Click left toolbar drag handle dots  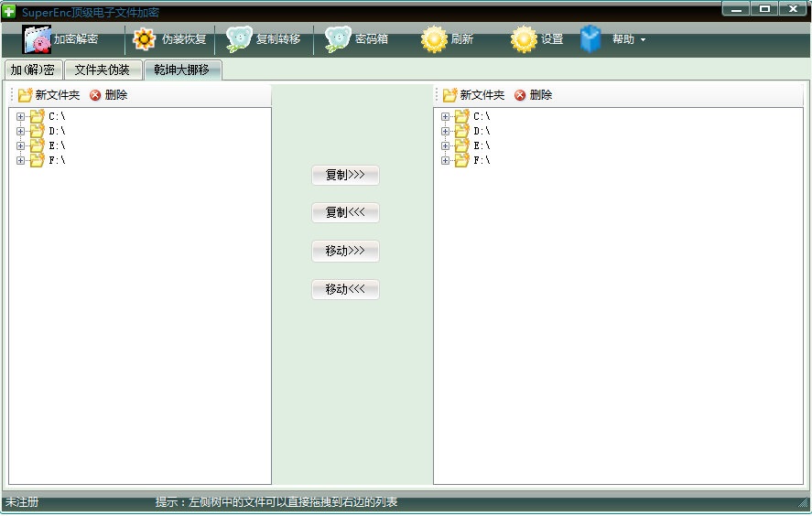(x=12, y=95)
